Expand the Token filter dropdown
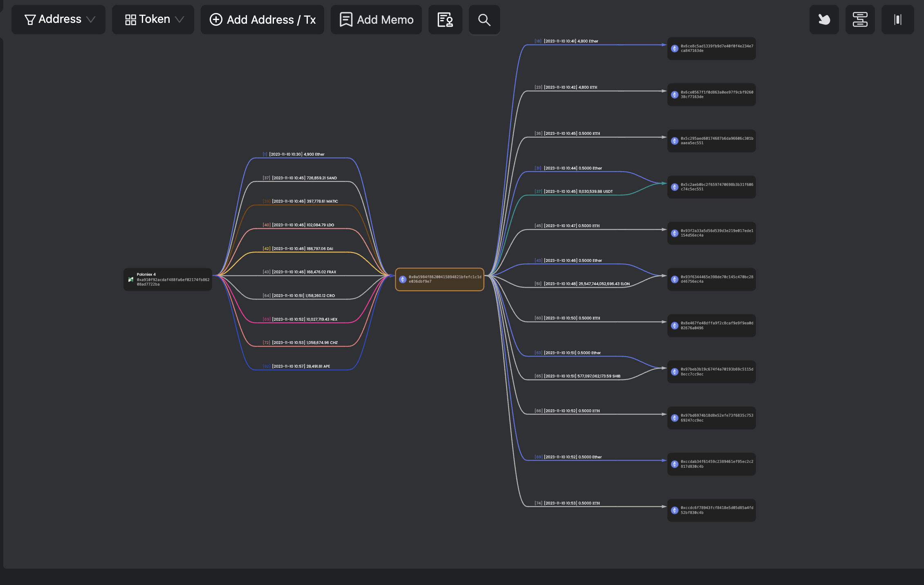Screen dimensions: 924x585 click(x=153, y=20)
